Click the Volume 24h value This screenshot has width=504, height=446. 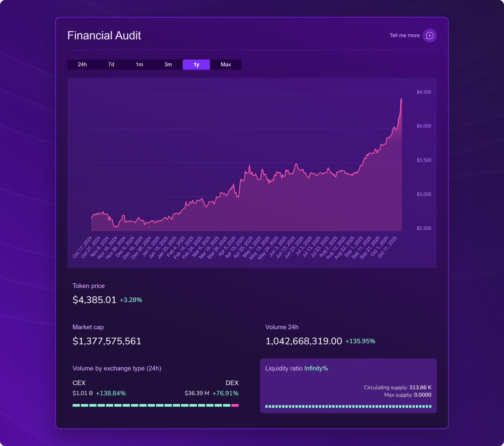(x=303, y=341)
